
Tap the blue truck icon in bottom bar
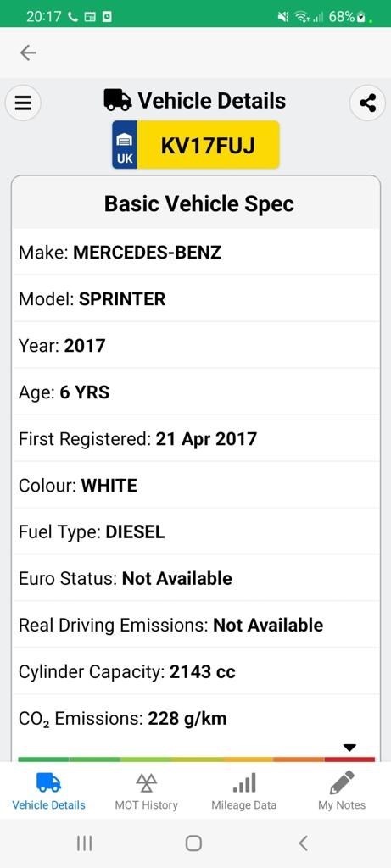(x=48, y=783)
